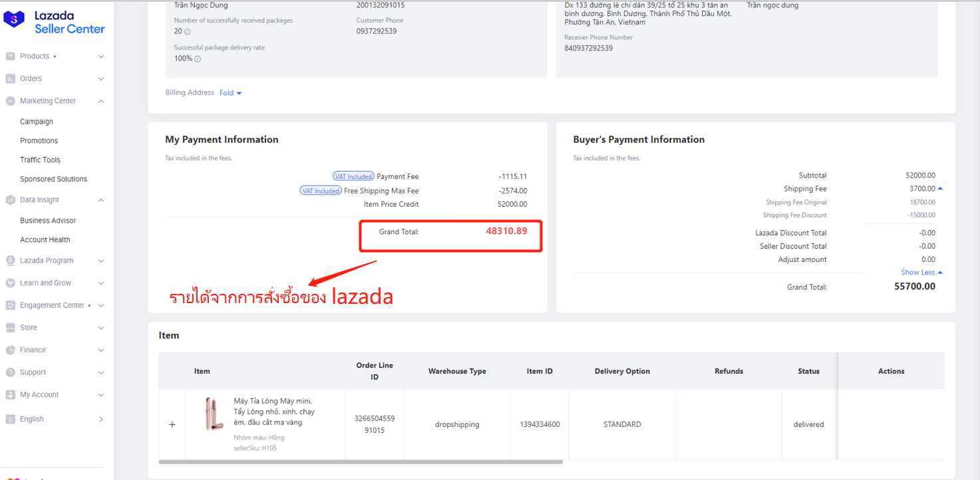Click the Learn and Grow sidebar icon
This screenshot has width=980, height=480.
(x=10, y=283)
